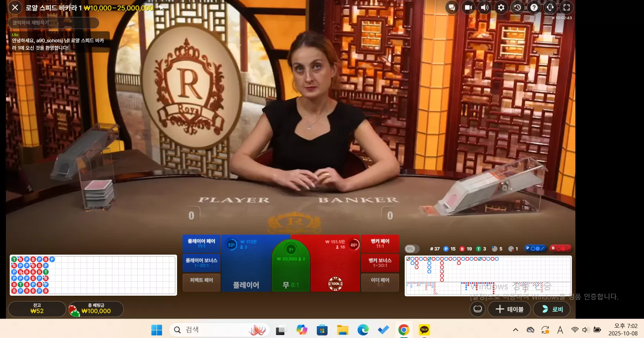Open Microsoft Store from taskbar
Viewport: 644px width, 338px height.
pos(322,329)
